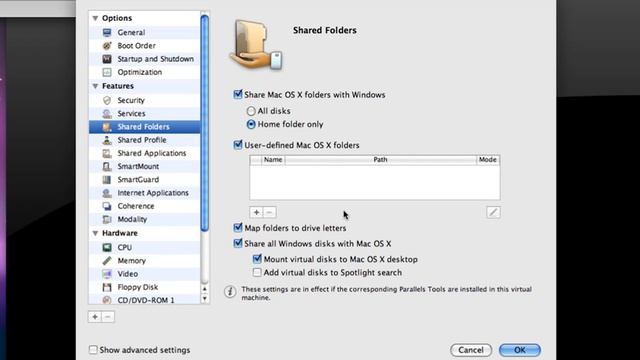Select Shared Profile in the sidebar

(144, 140)
